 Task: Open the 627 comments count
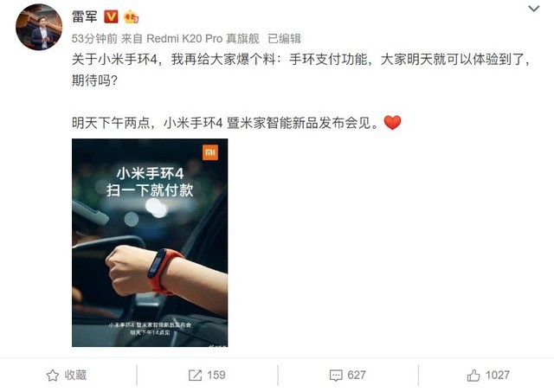pos(357,375)
